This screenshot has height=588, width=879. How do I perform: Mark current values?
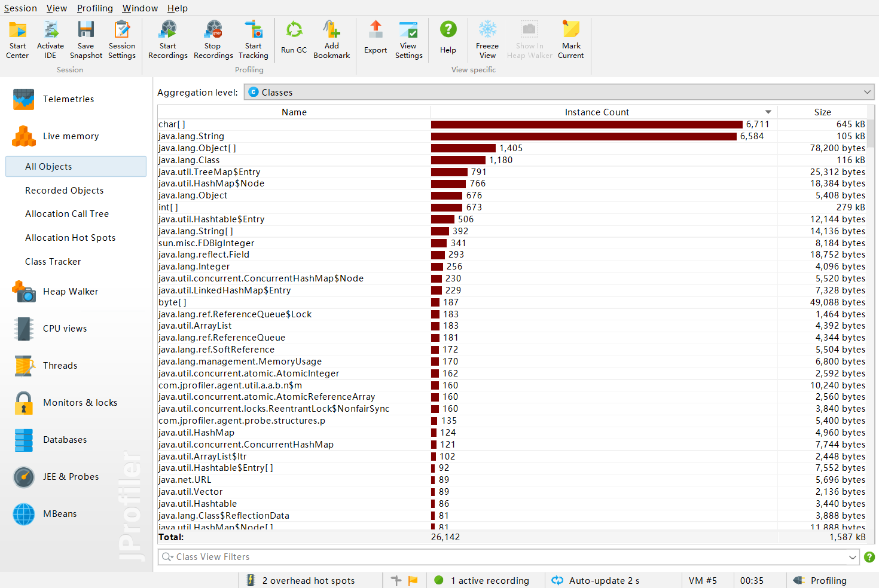571,39
